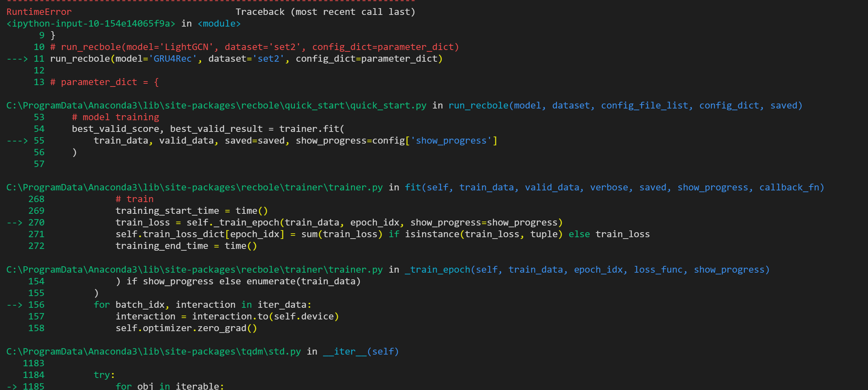Image resolution: width=868 pixels, height=390 pixels.
Task: Click the RuntimeError heading text
Action: [x=39, y=12]
